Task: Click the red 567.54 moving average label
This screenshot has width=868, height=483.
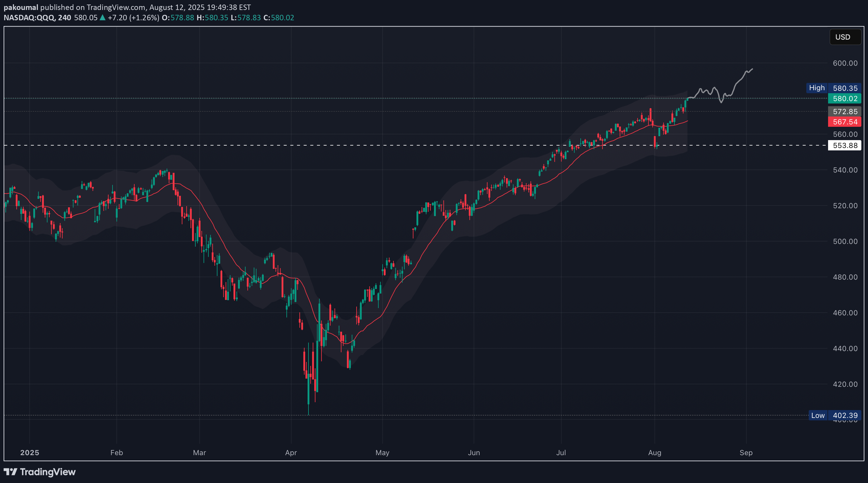Action: tap(845, 122)
